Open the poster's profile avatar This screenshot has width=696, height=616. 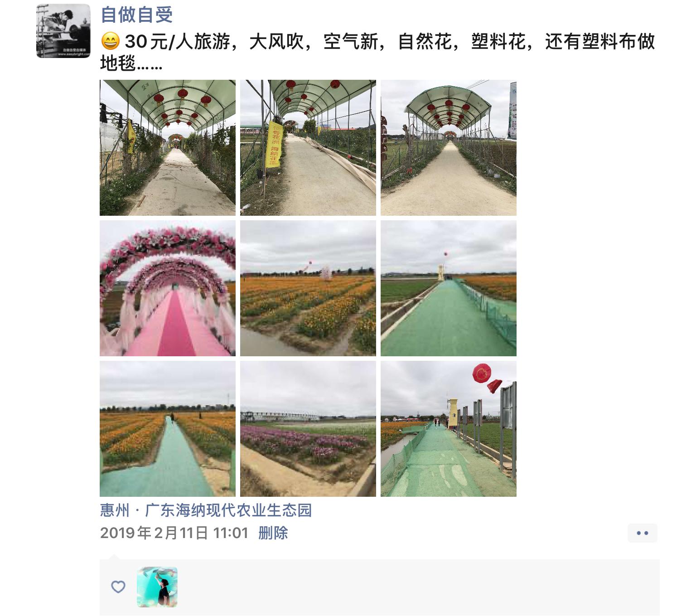click(x=63, y=31)
